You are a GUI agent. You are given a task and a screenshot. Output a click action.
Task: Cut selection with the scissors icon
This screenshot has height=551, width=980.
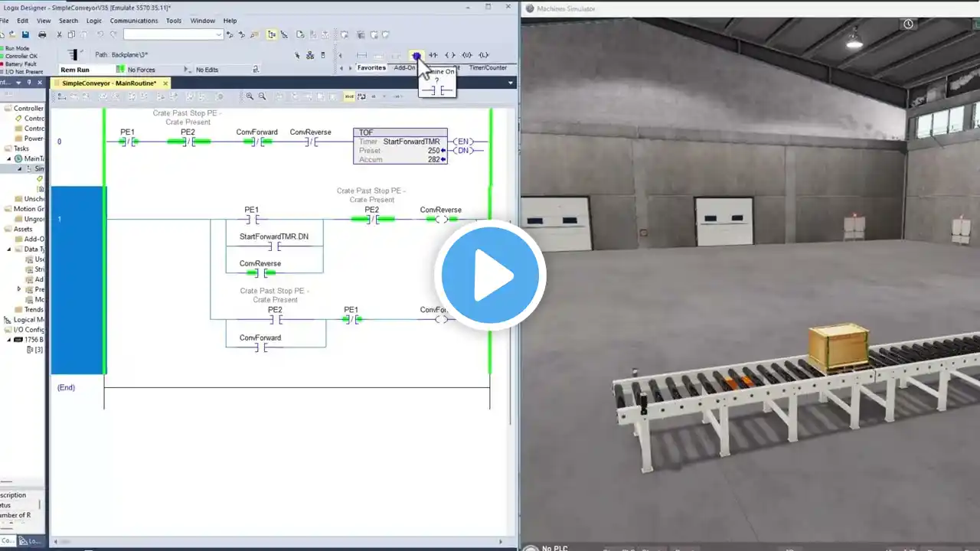tap(60, 34)
